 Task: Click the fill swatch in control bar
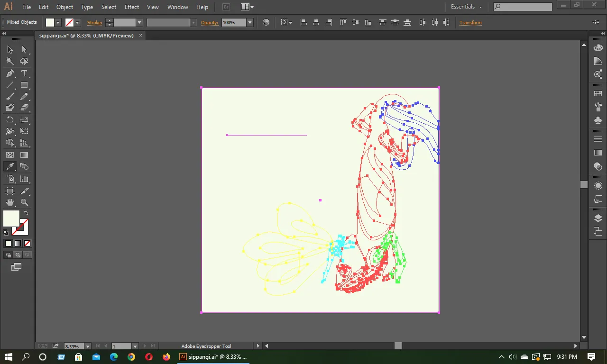(50, 22)
